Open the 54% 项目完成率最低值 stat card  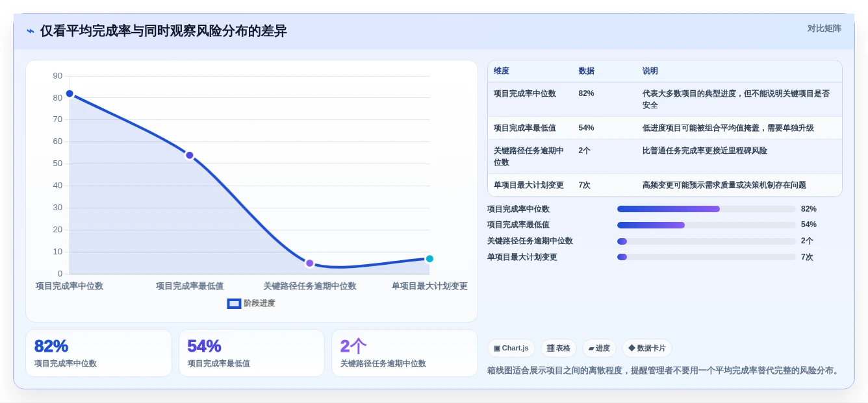coord(251,353)
